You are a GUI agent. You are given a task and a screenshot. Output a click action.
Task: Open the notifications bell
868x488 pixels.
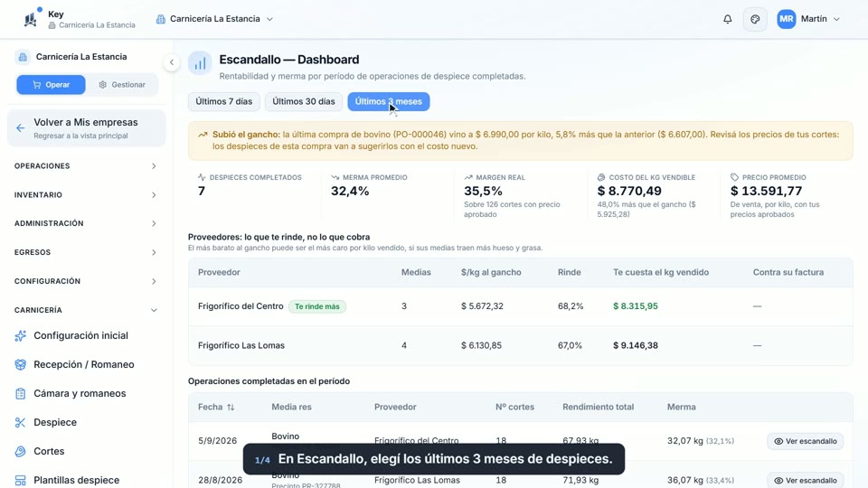coord(727,19)
